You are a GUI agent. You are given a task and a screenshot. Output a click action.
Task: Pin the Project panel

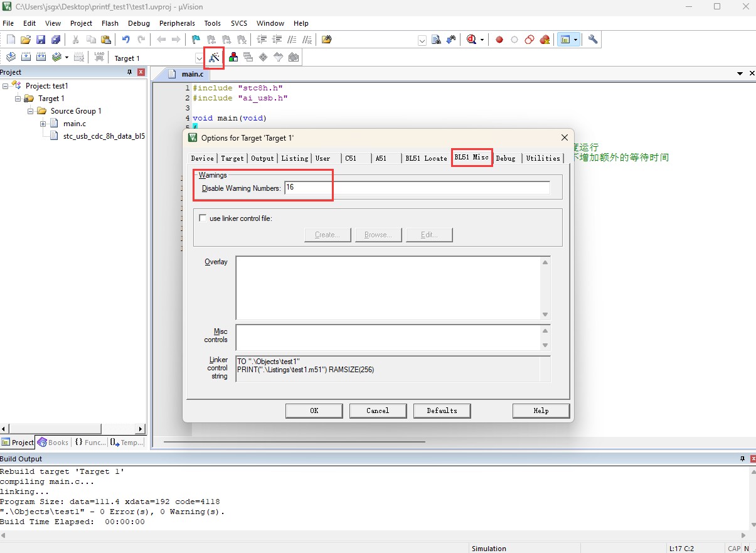(130, 72)
